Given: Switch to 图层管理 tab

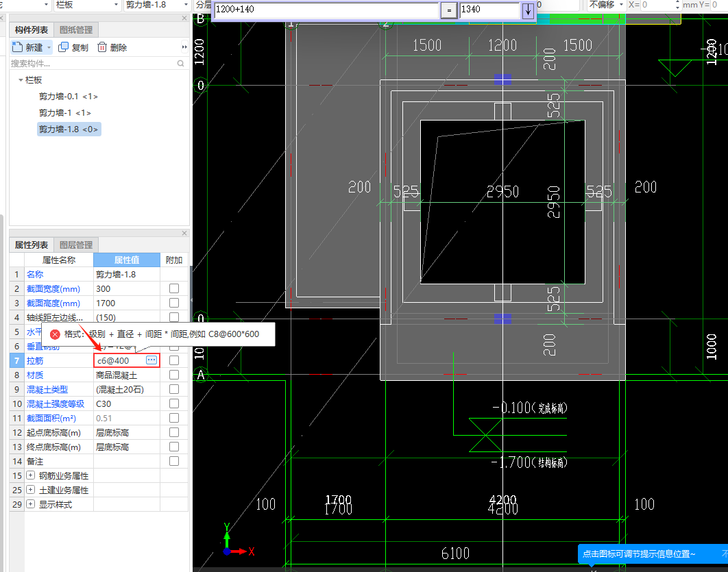Looking at the screenshot, I should pyautogui.click(x=76, y=245).
